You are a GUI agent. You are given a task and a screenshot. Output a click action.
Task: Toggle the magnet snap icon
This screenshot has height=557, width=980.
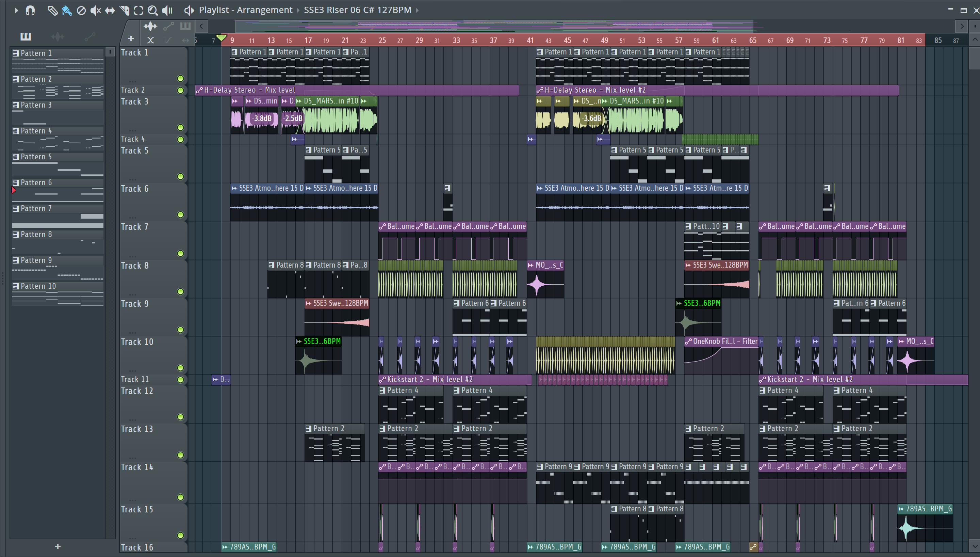(x=30, y=10)
